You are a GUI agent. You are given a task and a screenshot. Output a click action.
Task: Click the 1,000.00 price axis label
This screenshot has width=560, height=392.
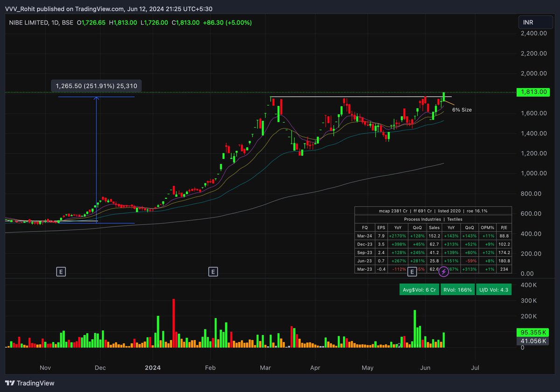click(534, 173)
